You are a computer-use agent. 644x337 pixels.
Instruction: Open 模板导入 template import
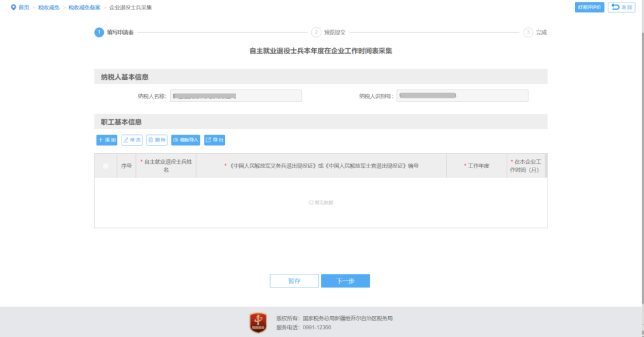(x=185, y=140)
